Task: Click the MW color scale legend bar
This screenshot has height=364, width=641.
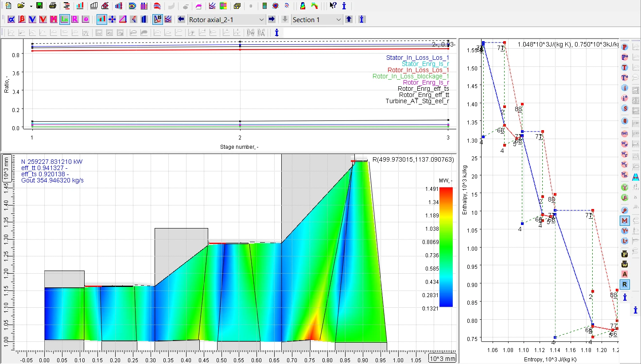Action: point(446,247)
